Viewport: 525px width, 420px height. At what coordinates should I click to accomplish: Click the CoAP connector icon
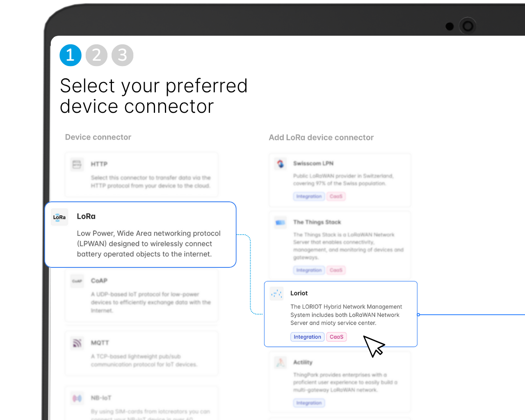click(x=77, y=281)
